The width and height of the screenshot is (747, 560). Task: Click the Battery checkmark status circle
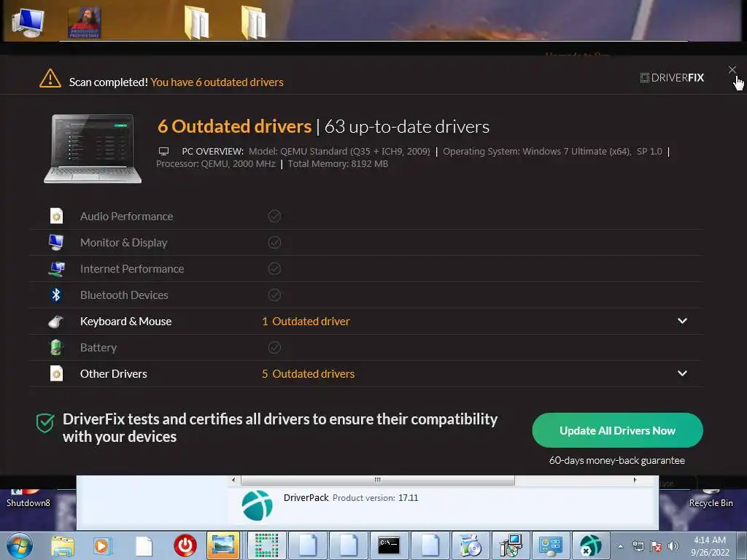(x=274, y=347)
